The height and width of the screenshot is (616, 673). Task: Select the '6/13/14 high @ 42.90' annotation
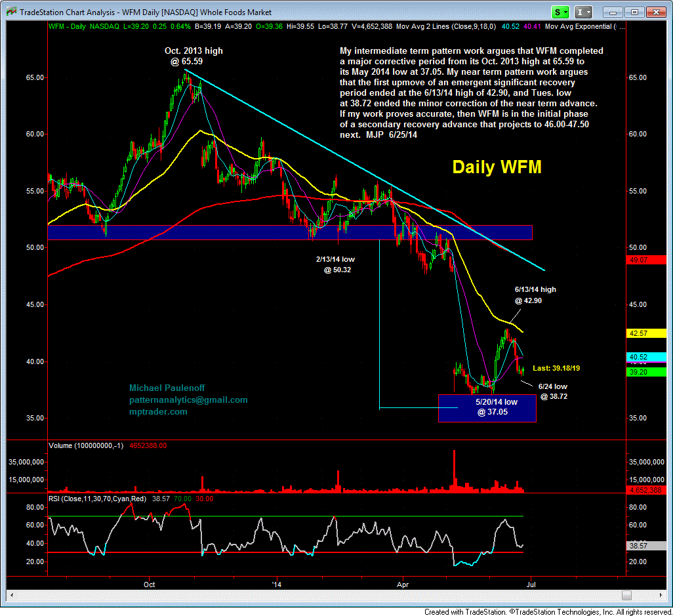tap(535, 295)
